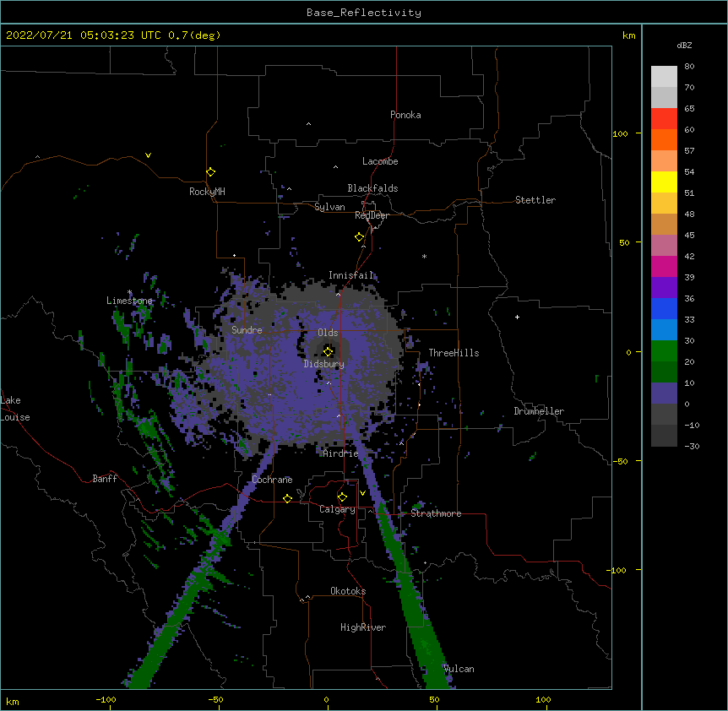This screenshot has width=728, height=711.
Task: Click the Blackfalds city label
Action: [x=372, y=188]
